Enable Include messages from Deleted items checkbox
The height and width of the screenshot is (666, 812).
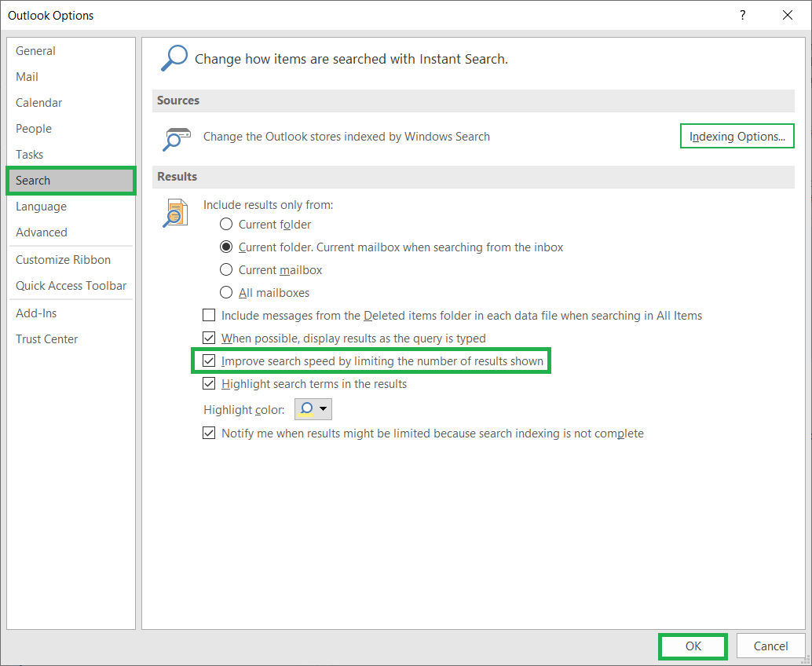click(x=209, y=315)
